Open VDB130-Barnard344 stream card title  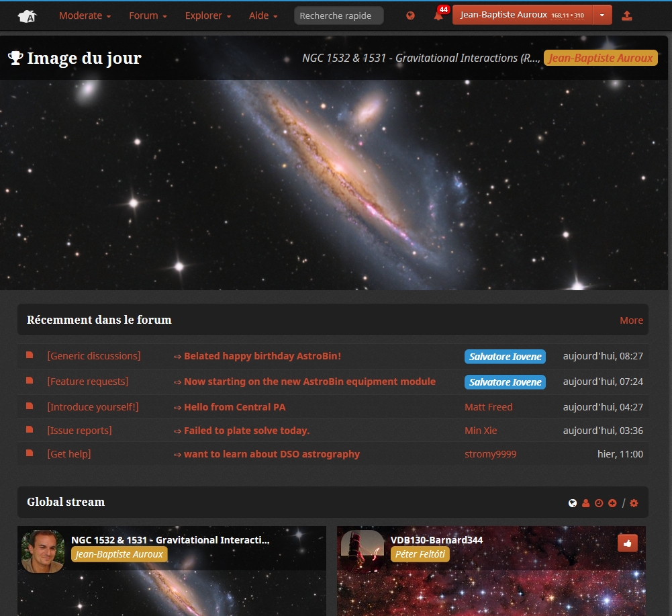(x=437, y=540)
